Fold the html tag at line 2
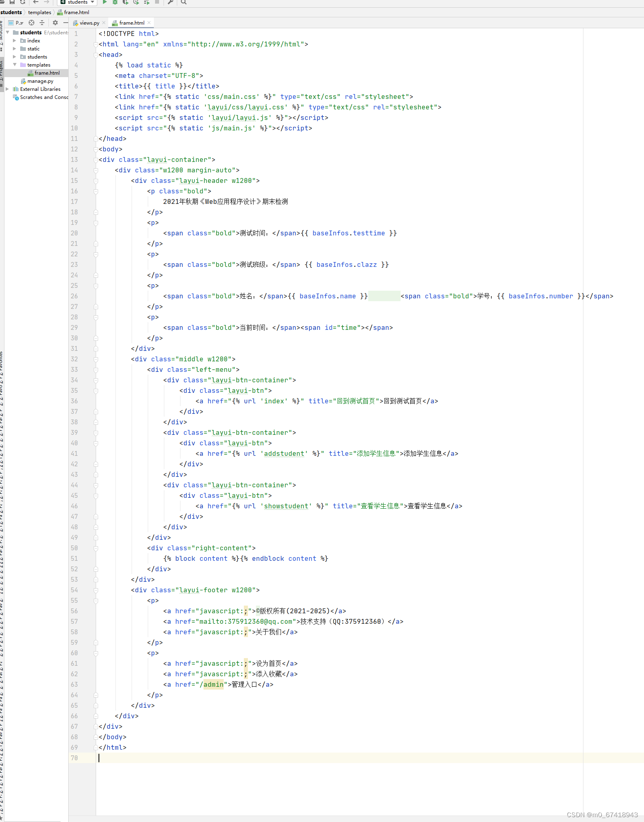The width and height of the screenshot is (644, 822). coord(96,44)
